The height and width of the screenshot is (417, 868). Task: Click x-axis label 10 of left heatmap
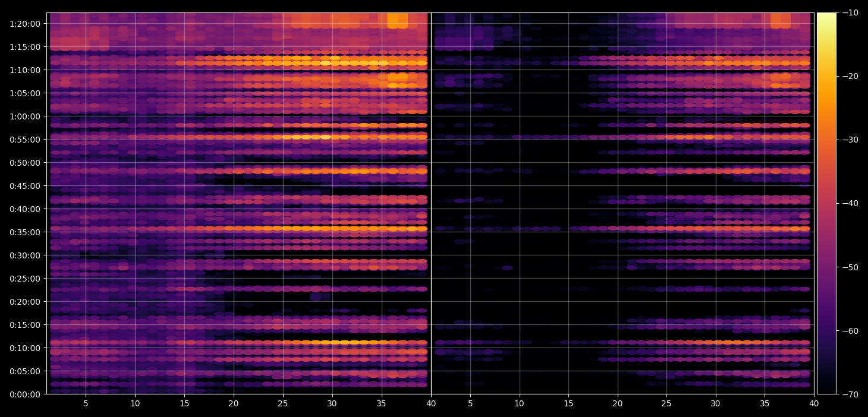(135, 404)
